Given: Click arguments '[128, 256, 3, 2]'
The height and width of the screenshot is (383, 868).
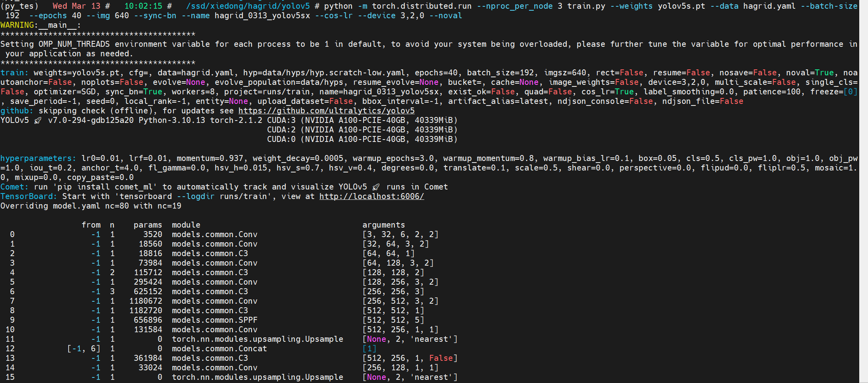Looking at the screenshot, I should tap(400, 282).
